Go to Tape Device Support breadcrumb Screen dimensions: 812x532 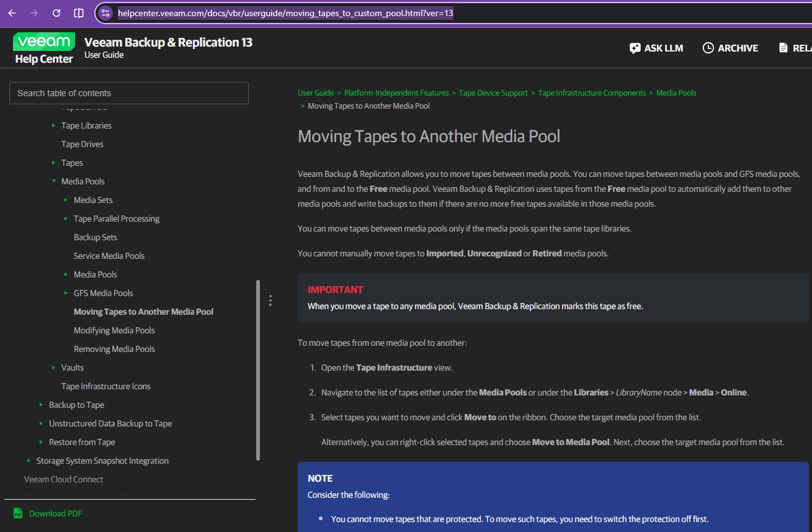tap(493, 93)
